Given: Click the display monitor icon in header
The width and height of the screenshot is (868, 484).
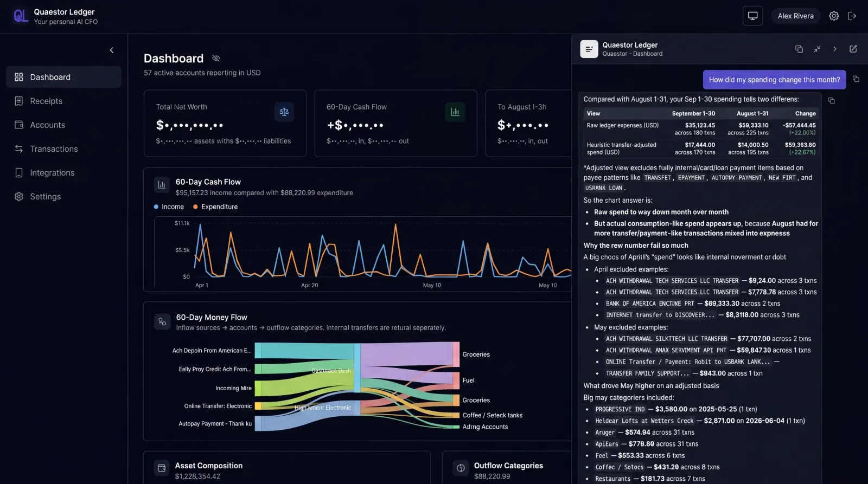Looking at the screenshot, I should point(752,16).
